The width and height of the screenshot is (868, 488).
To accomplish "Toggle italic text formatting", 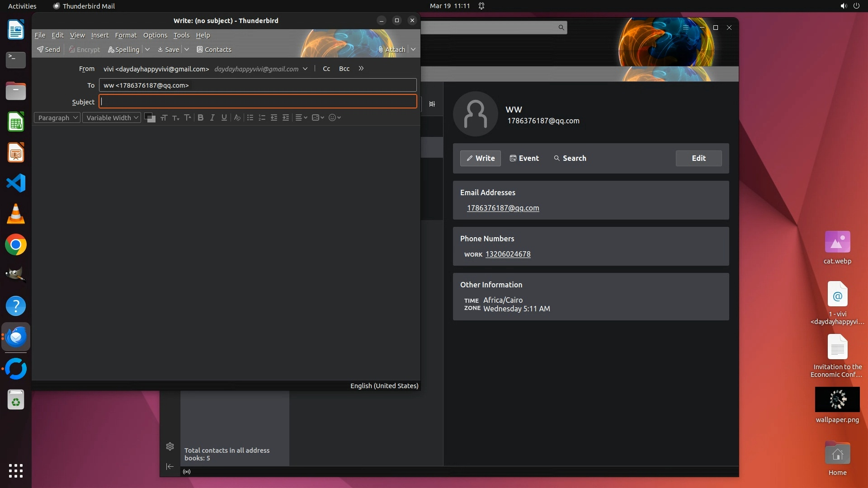I will tap(212, 117).
